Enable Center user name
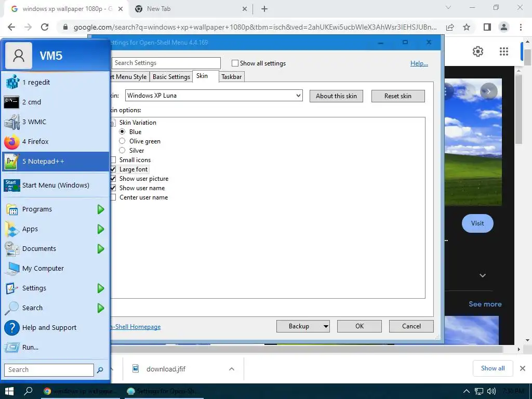 tap(113, 197)
